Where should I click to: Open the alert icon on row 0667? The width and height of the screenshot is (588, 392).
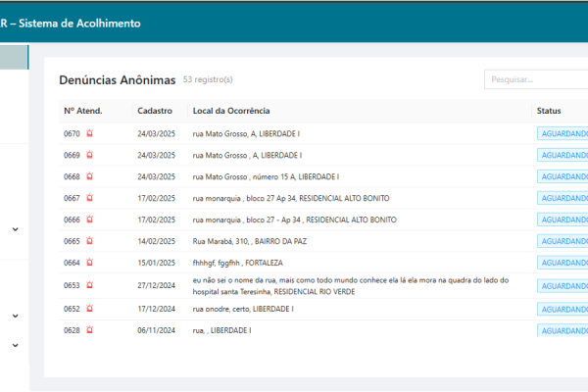pos(89,198)
